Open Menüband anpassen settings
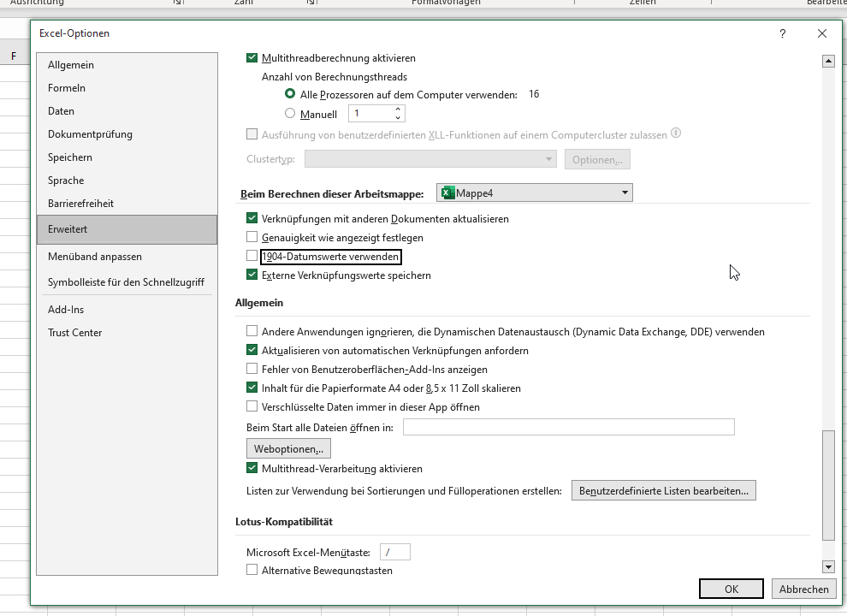Viewport: 847px width, 616px height. click(127, 257)
